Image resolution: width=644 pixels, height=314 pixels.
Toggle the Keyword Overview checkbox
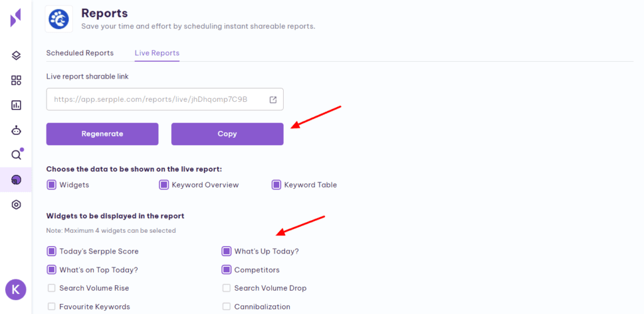(x=164, y=185)
